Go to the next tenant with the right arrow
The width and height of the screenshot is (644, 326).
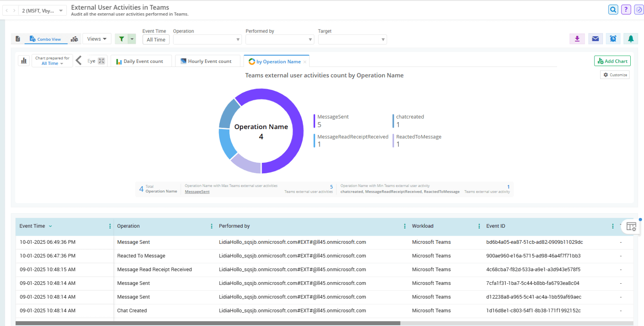tap(14, 10)
